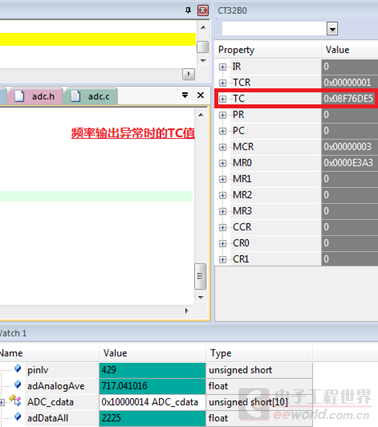Screen dimensions: 378x427
Task: Expand the CCR register node
Action: point(223,227)
